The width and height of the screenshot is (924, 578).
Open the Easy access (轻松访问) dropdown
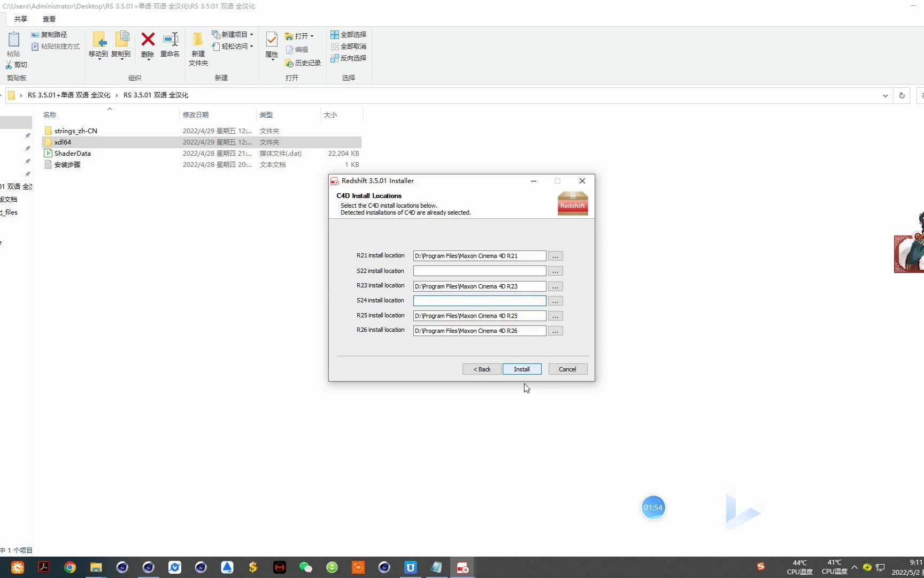coord(233,47)
